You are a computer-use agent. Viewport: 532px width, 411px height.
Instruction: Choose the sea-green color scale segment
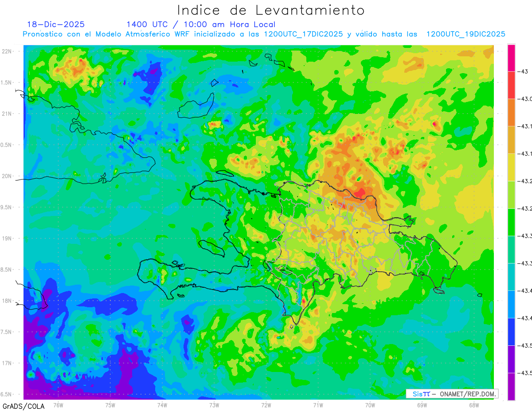tap(511, 250)
